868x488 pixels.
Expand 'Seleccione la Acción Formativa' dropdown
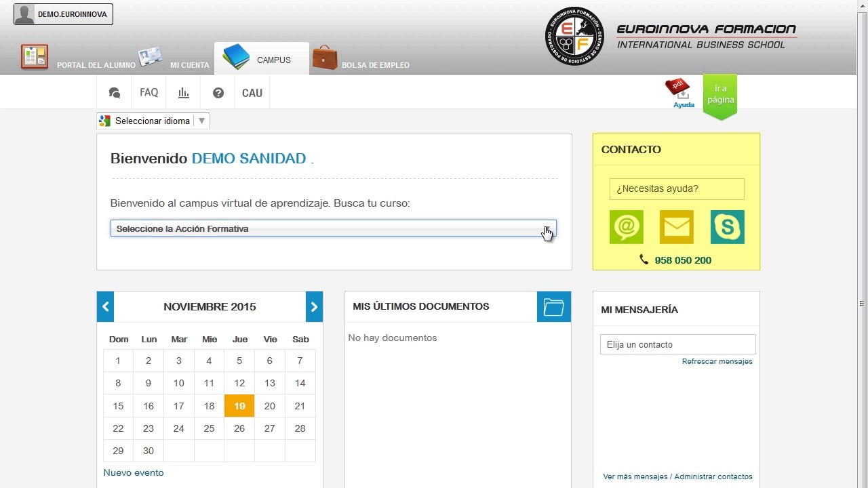334,228
